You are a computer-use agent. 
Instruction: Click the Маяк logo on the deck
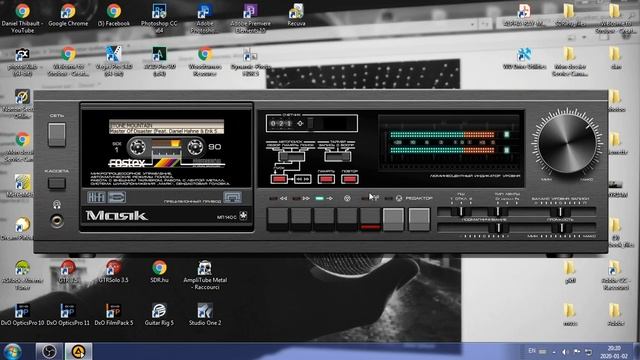pyautogui.click(x=116, y=216)
